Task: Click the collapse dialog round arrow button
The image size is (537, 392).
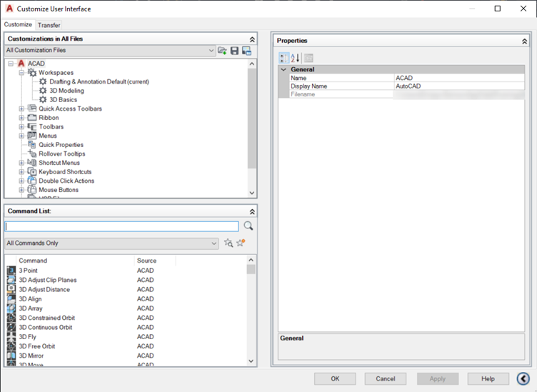Action: click(523, 378)
